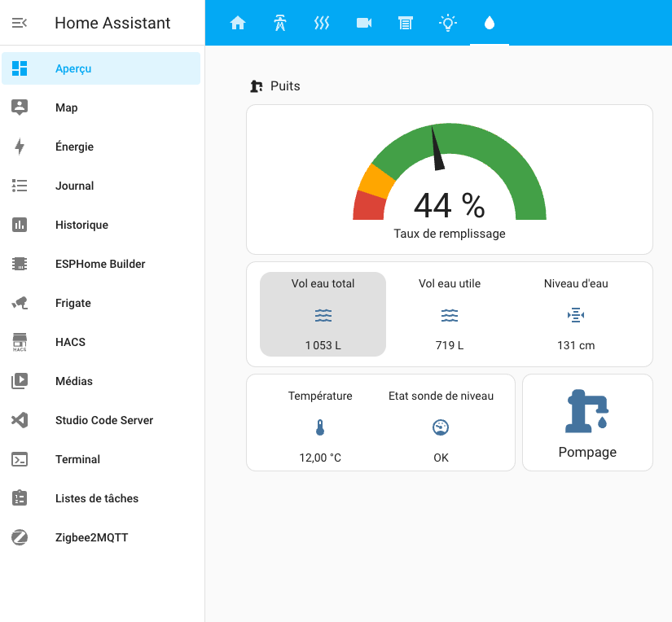Click the waves icon above 719 L
Viewport: 672px width, 622px height.
tap(450, 315)
